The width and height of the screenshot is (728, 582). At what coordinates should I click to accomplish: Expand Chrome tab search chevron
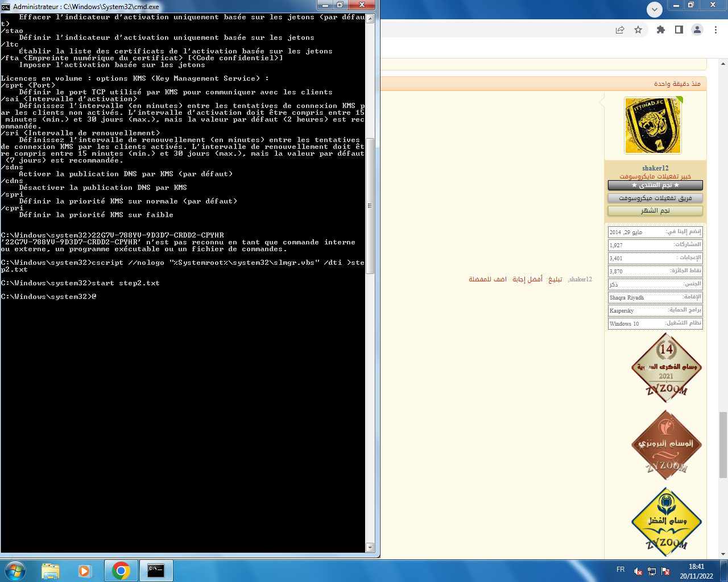click(655, 10)
